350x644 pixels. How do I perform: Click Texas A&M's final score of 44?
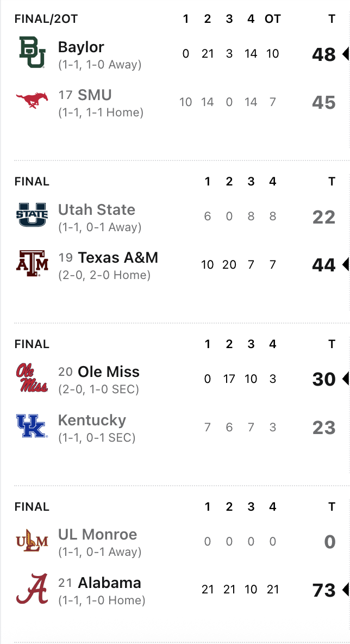point(324,265)
